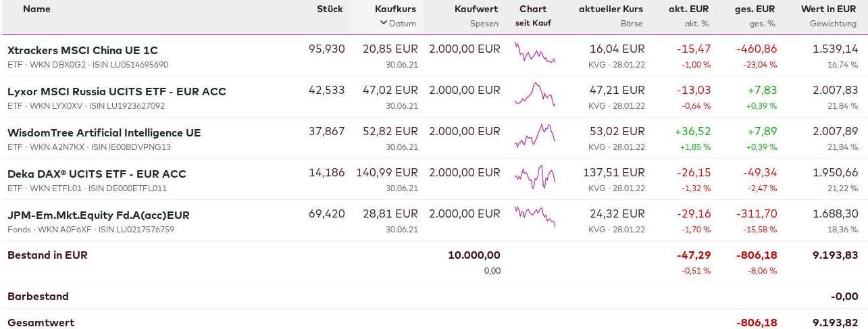
Task: Open the Xtrackers MSCI China sparkline chart
Action: click(x=534, y=53)
